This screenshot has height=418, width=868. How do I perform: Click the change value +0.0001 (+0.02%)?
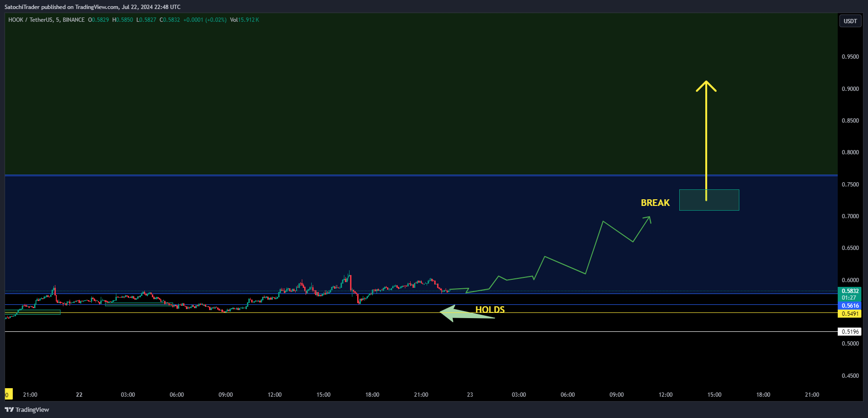[x=205, y=20]
